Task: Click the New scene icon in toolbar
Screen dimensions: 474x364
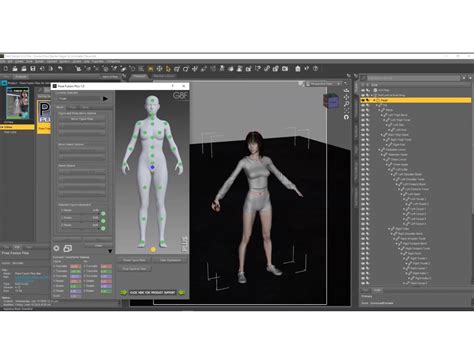Action: (x=6, y=69)
